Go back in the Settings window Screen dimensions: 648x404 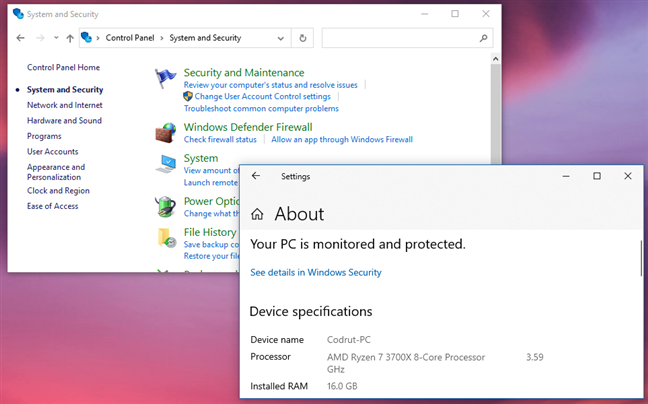256,176
